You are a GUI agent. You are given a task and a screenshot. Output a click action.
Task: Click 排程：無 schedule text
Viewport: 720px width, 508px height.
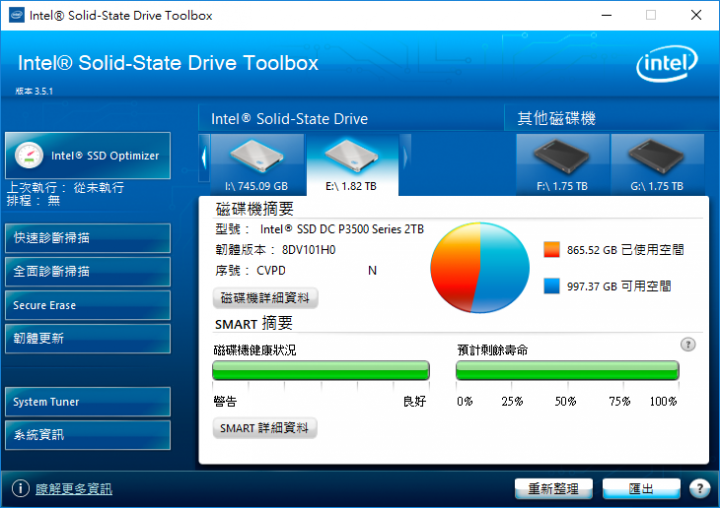click(x=34, y=201)
